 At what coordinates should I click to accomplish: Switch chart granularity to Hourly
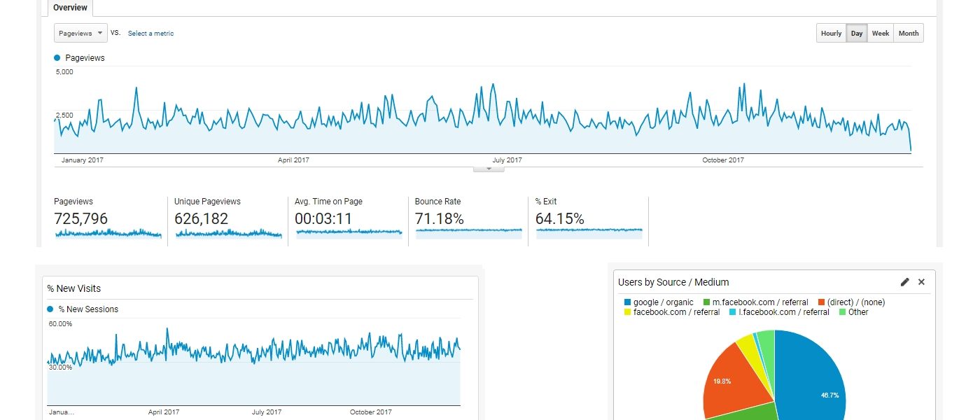(831, 34)
